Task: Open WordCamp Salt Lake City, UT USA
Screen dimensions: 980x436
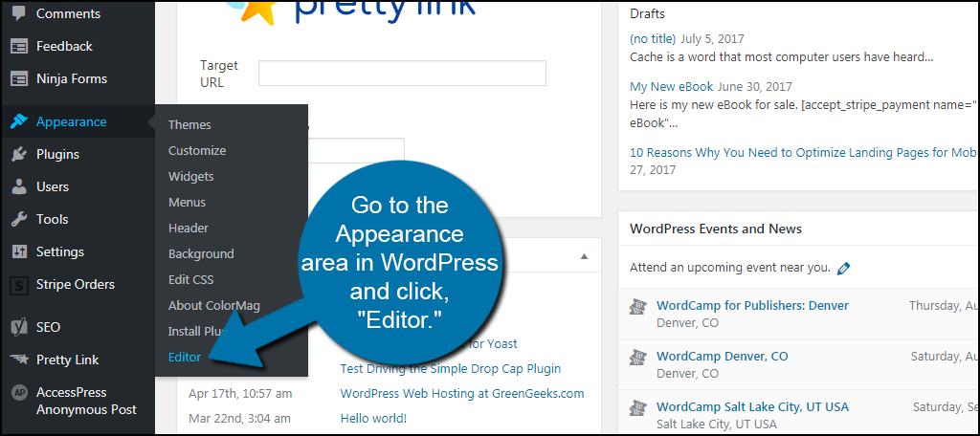Action: [x=752, y=406]
